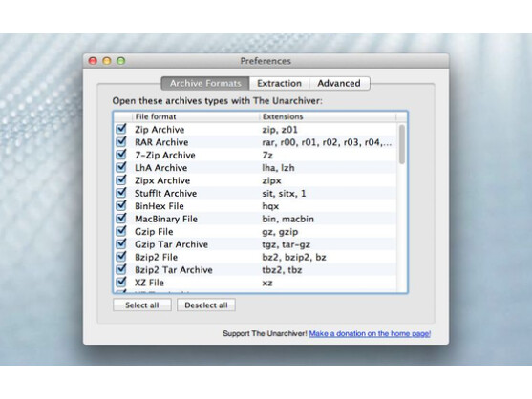Select the 'XZ File' row text

tap(149, 283)
